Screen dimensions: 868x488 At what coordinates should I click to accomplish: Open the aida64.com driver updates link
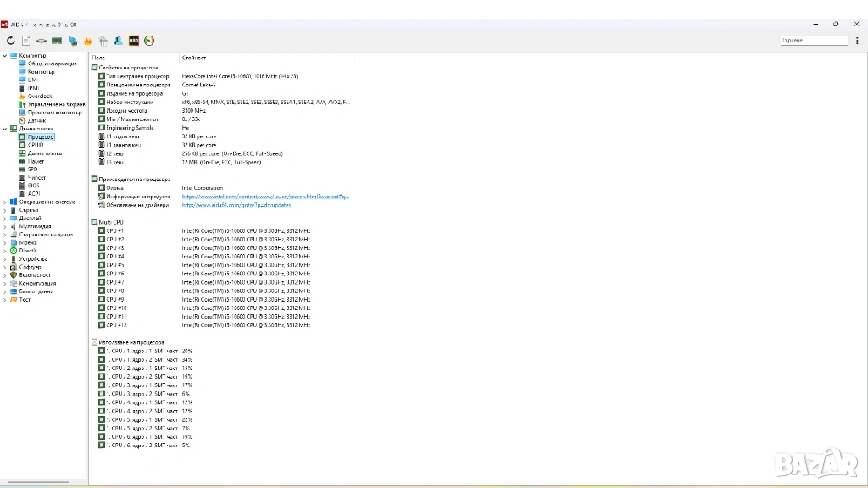pos(236,205)
